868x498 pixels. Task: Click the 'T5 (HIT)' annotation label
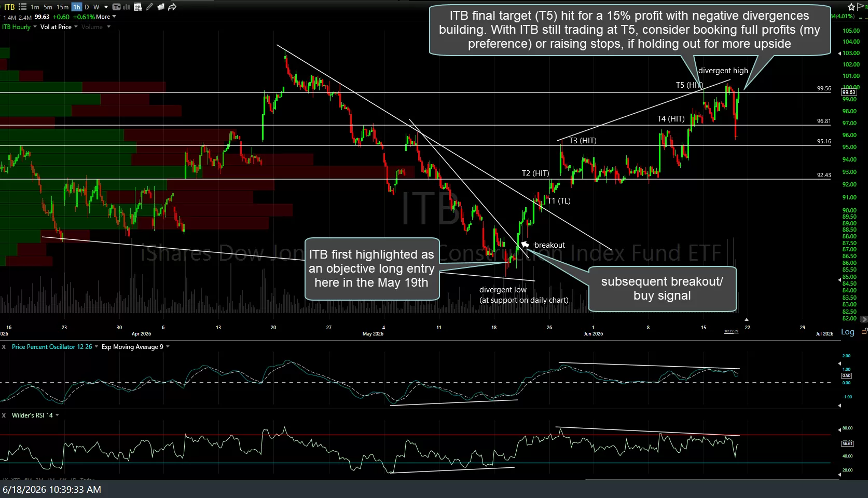coord(689,85)
